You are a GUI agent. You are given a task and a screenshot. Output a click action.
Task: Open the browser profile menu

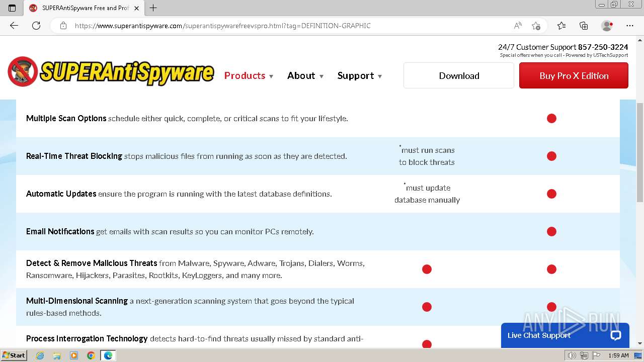607,26
